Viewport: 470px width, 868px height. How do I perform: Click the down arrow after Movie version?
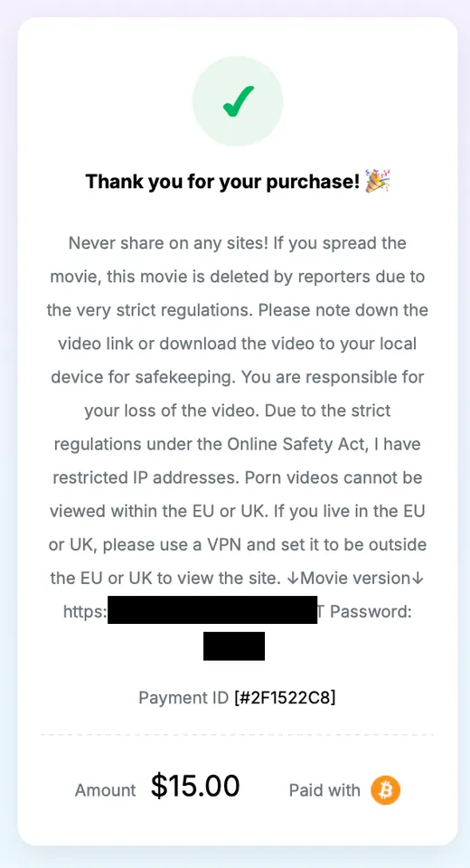click(x=418, y=578)
